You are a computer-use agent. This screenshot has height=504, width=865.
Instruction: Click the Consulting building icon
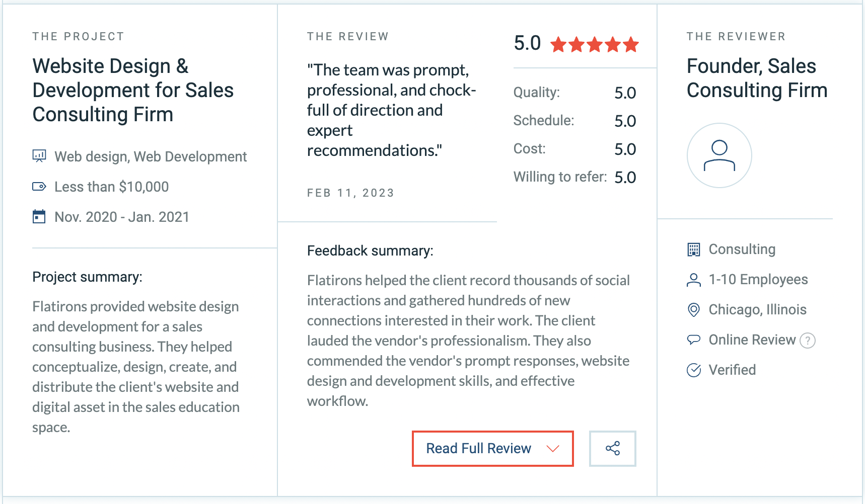pos(694,249)
